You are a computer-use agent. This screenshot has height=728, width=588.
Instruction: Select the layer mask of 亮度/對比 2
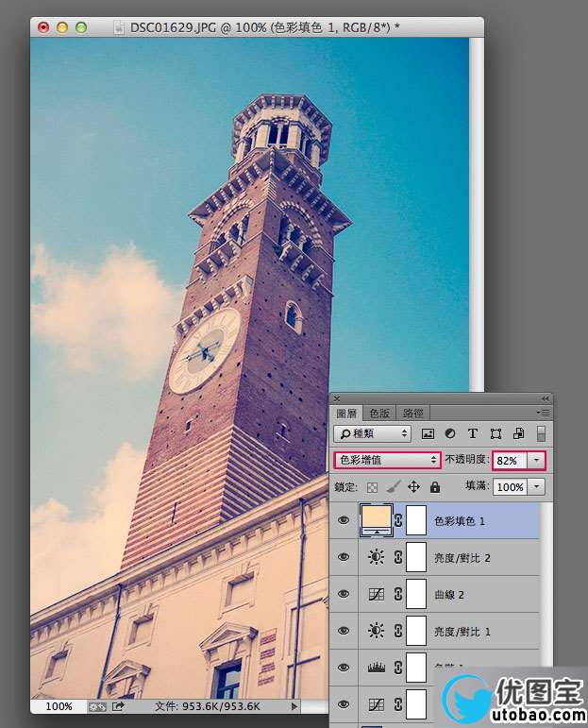pos(416,557)
